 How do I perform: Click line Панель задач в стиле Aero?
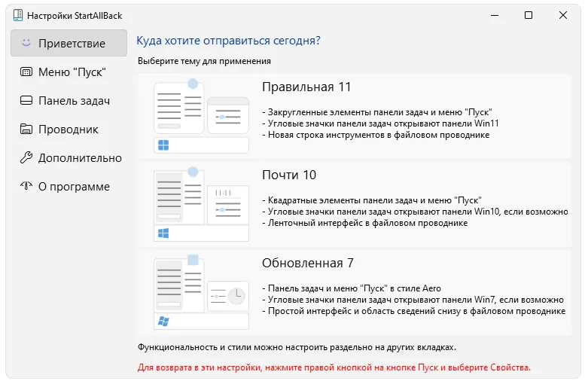[x=352, y=288]
